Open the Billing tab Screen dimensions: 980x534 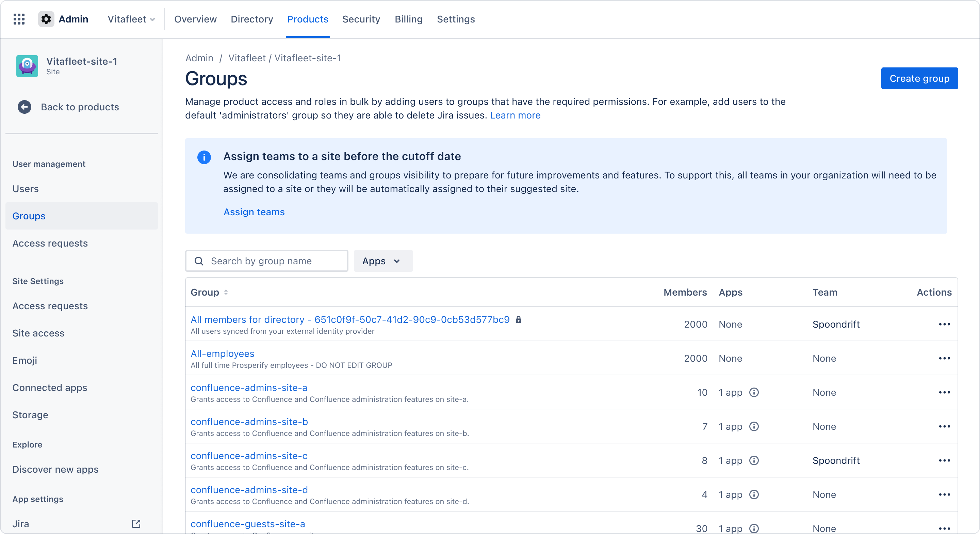[409, 19]
